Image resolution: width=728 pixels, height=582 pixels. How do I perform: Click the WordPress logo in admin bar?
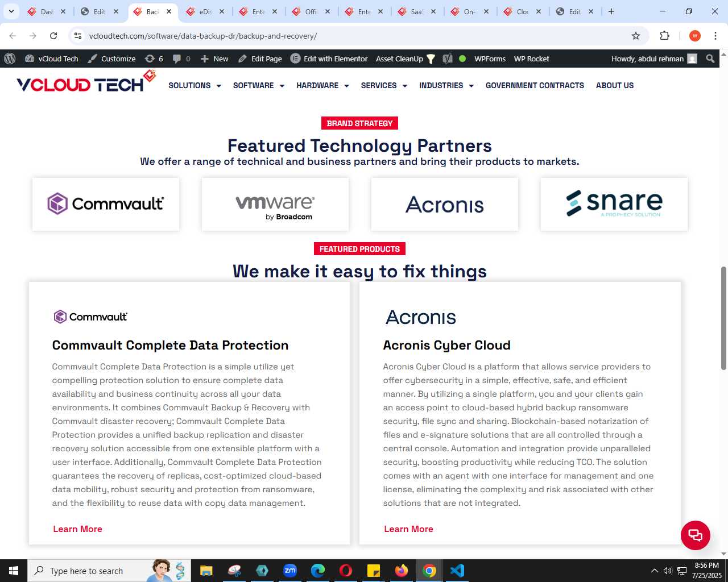(10, 59)
